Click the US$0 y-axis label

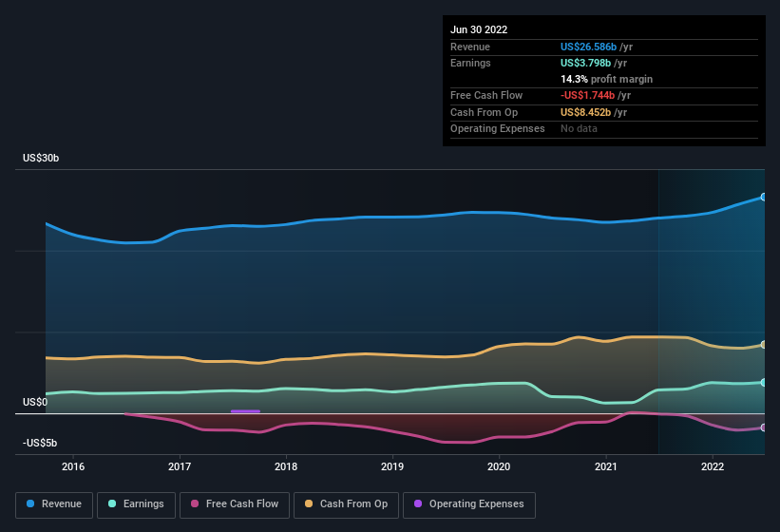[x=35, y=402]
